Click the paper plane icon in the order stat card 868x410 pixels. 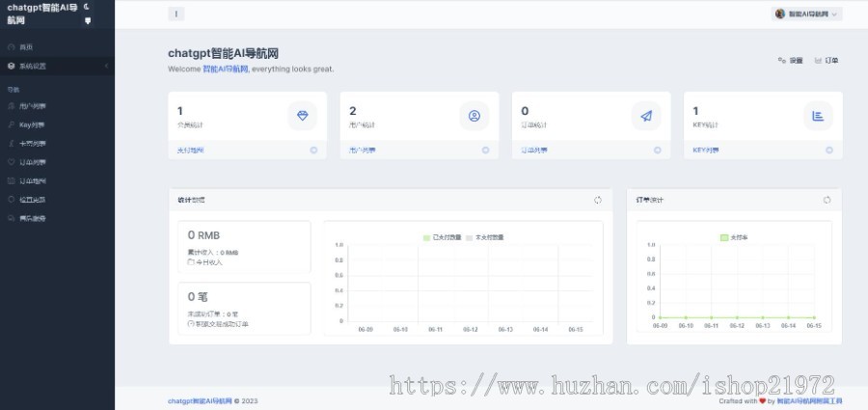[646, 116]
